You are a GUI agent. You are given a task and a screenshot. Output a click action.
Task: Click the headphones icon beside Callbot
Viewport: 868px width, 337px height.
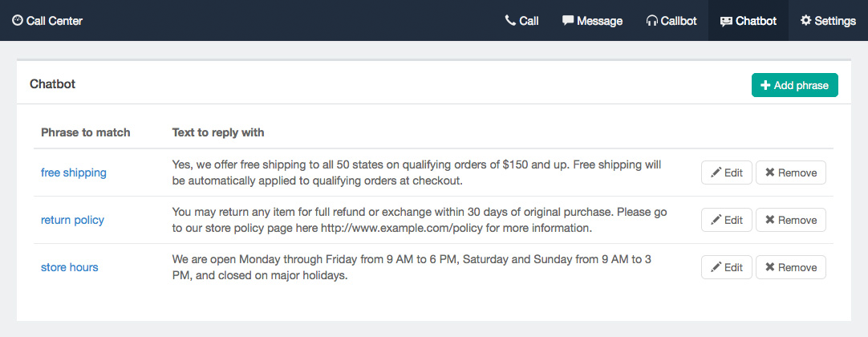coord(651,21)
